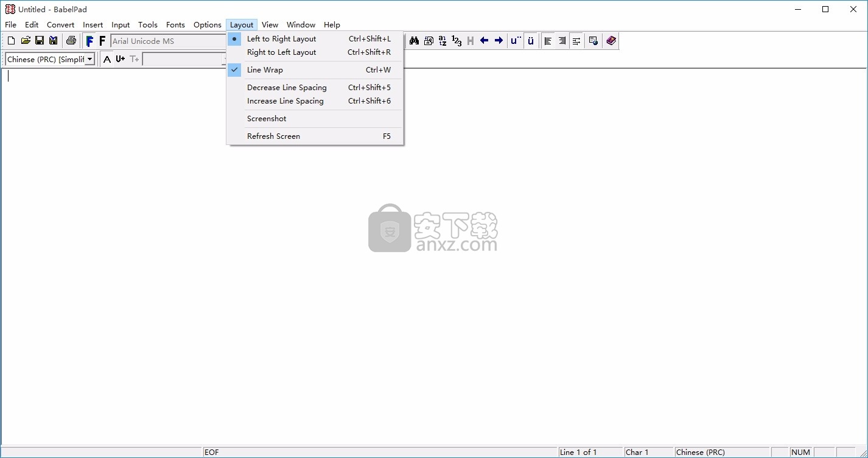The width and height of the screenshot is (868, 458).
Task: Close the open Layout menu header
Action: [x=242, y=24]
